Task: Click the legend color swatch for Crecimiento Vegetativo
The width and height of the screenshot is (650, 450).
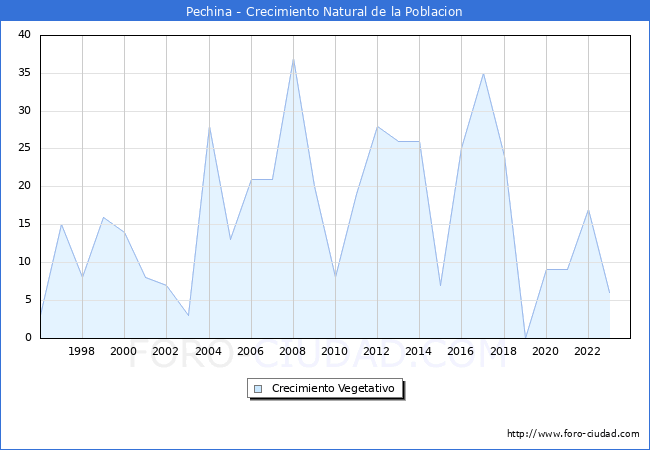Action: [x=258, y=389]
